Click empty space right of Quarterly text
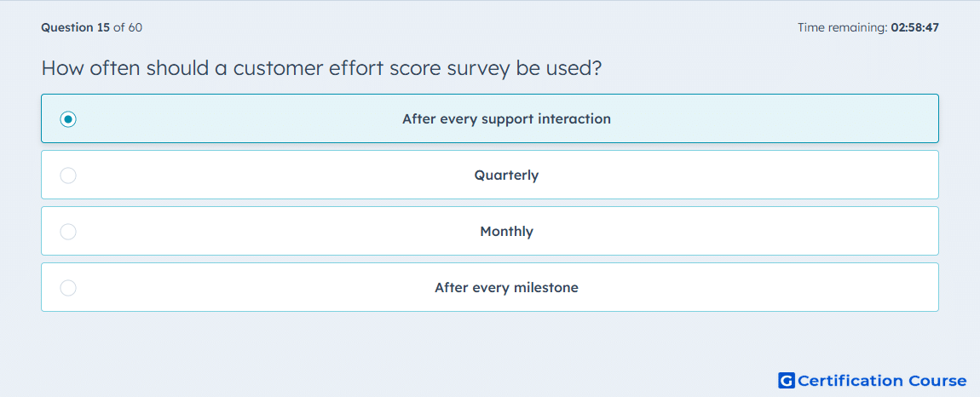This screenshot has height=397, width=980. (x=737, y=175)
